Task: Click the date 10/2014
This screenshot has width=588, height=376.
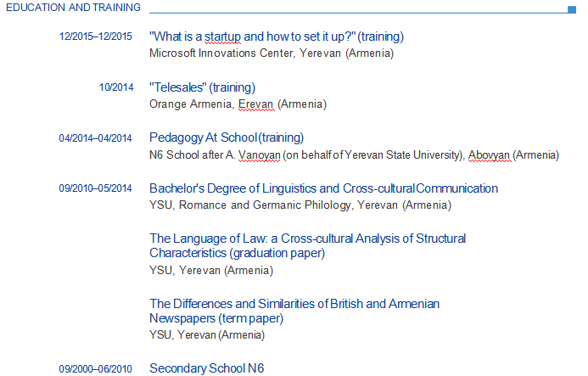Action: [116, 87]
